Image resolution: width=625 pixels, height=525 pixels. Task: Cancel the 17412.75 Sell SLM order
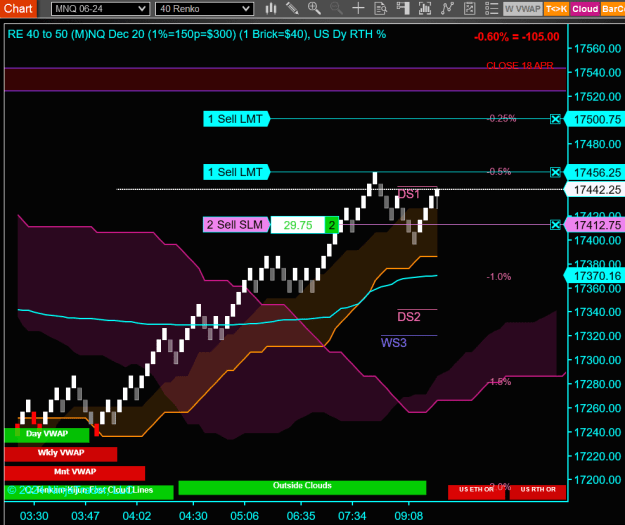[555, 225]
